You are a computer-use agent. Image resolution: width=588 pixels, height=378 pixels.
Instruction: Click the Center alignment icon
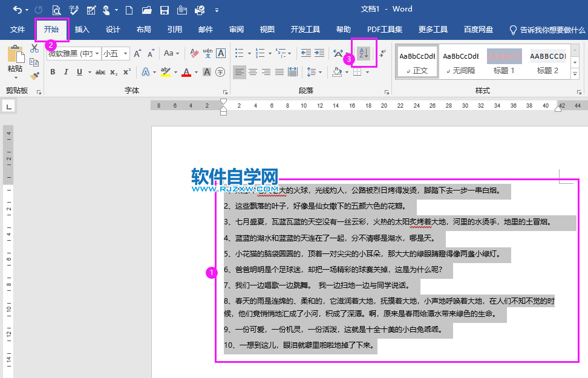click(x=252, y=72)
